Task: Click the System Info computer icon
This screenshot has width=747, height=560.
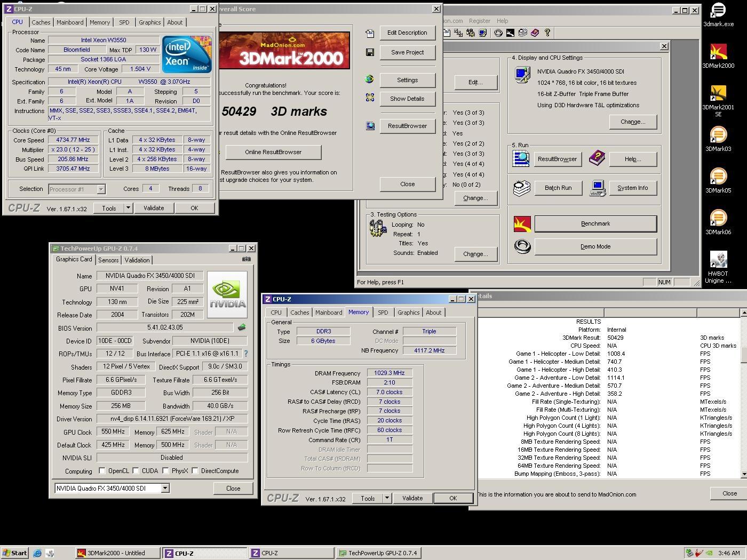Action: (598, 188)
